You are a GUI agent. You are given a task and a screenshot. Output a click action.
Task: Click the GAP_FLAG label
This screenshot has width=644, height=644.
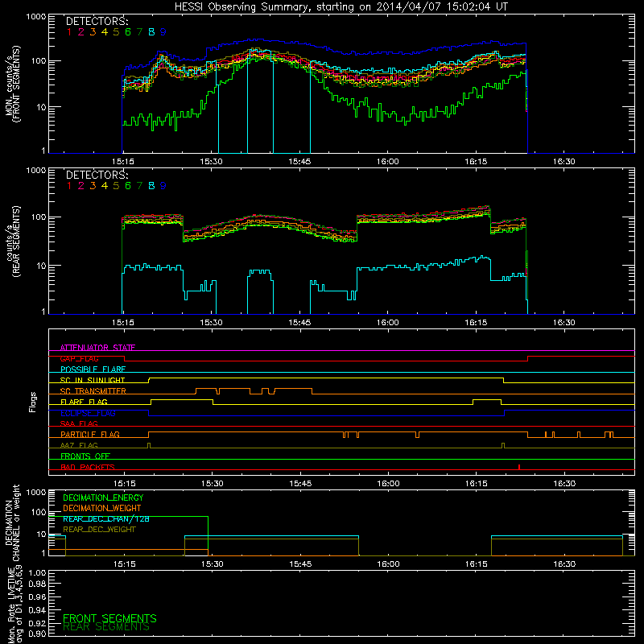79,358
